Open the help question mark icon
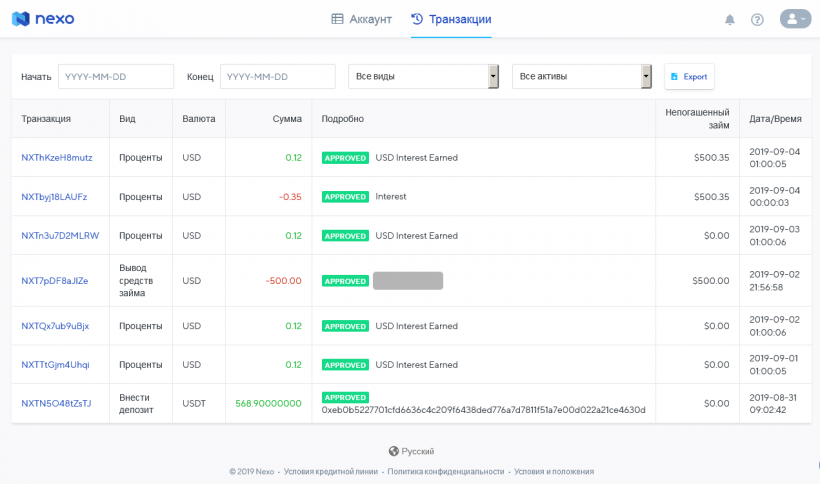This screenshot has height=484, width=820. [x=757, y=19]
